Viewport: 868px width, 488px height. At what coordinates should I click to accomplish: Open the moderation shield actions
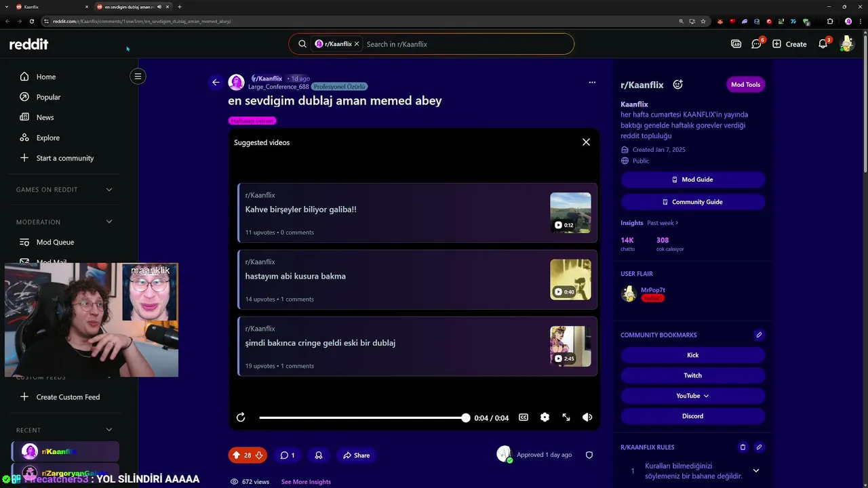click(589, 455)
